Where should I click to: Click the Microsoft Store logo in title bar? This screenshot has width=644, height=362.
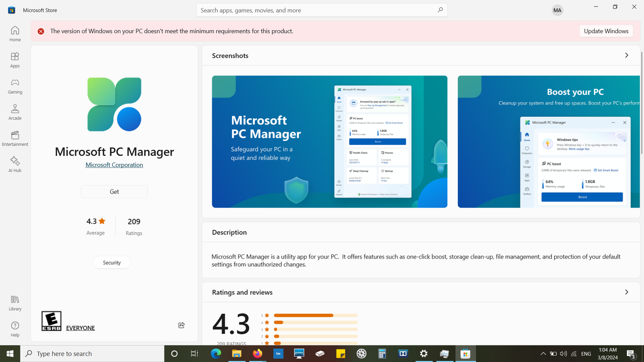tap(12, 10)
